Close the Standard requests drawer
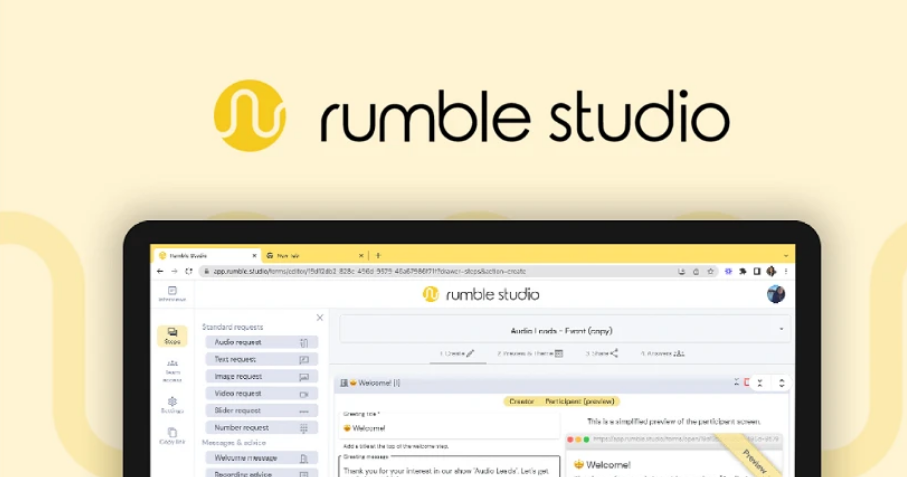The image size is (907, 477). click(320, 317)
